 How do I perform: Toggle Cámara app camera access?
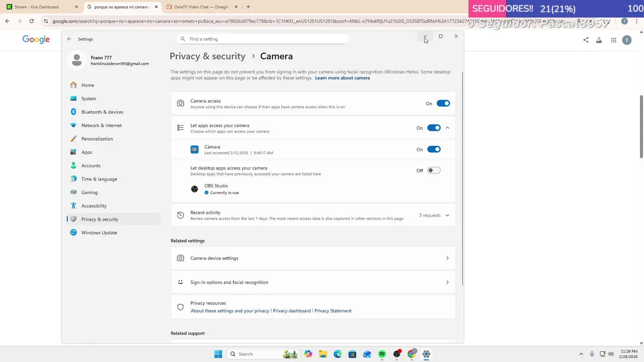point(434,149)
